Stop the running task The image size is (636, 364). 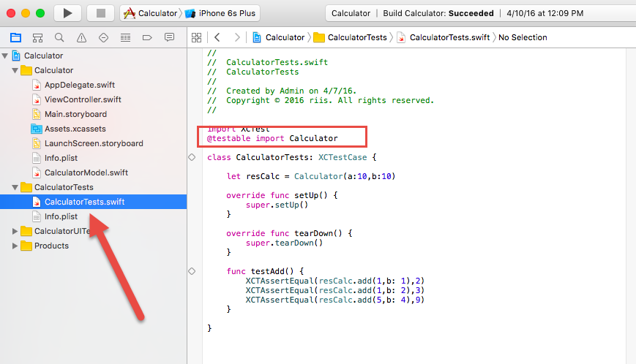point(101,13)
